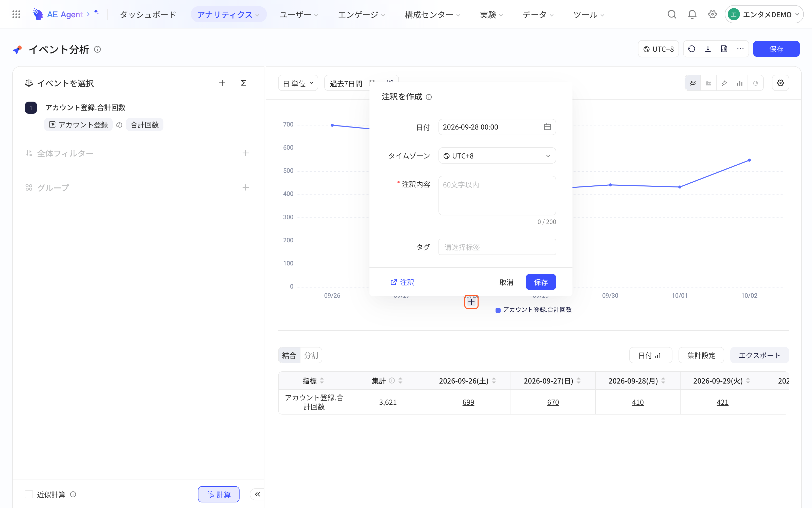812x508 pixels.
Task: Click info icon beside イベント分析
Action: pos(97,49)
